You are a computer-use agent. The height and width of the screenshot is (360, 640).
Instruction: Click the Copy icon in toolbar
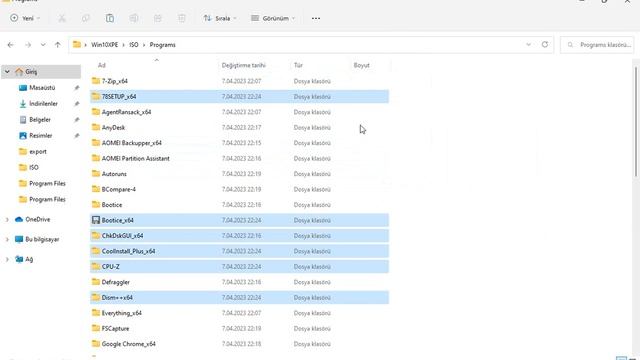pos(86,18)
